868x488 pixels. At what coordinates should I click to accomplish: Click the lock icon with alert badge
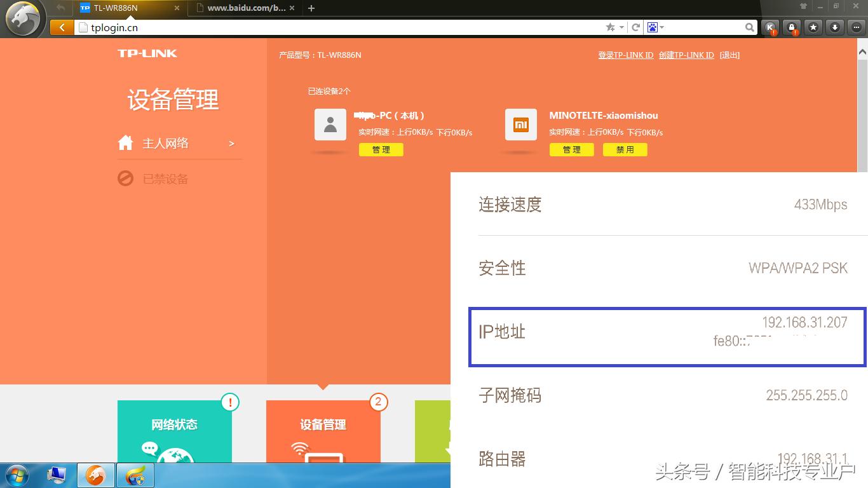pyautogui.click(x=792, y=27)
